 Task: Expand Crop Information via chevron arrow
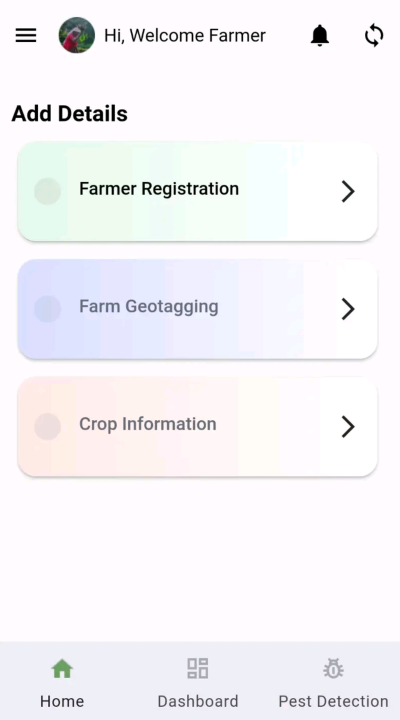tap(348, 427)
